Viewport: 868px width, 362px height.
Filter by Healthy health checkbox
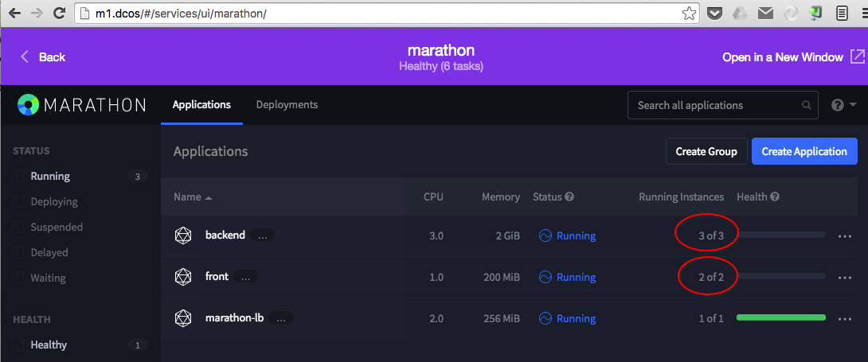18,344
